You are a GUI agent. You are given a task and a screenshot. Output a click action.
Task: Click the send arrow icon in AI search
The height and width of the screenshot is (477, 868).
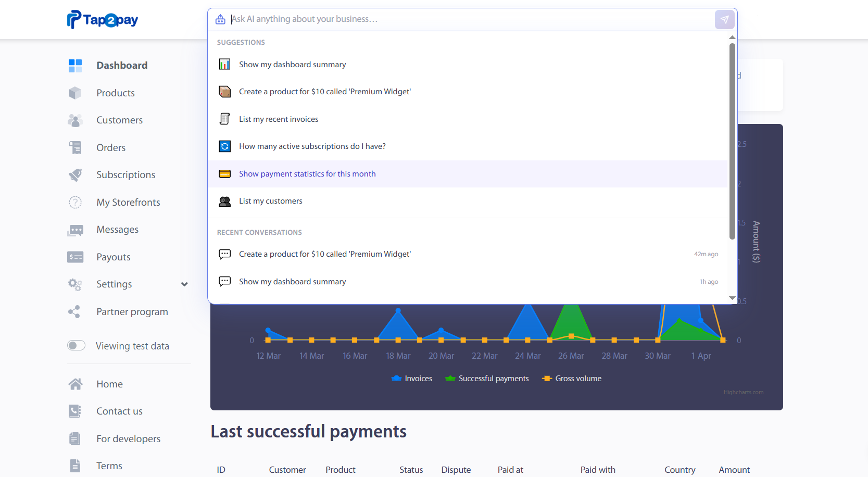pyautogui.click(x=724, y=20)
